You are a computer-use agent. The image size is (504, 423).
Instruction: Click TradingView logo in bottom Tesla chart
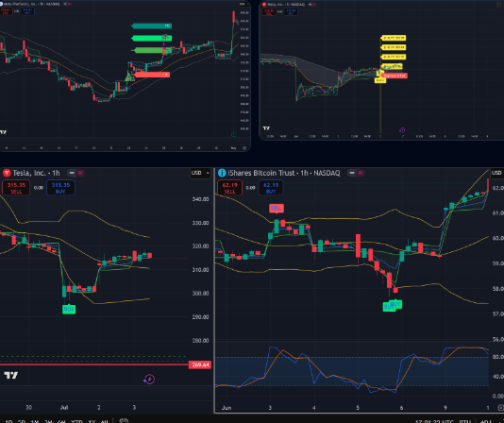pyautogui.click(x=10, y=376)
